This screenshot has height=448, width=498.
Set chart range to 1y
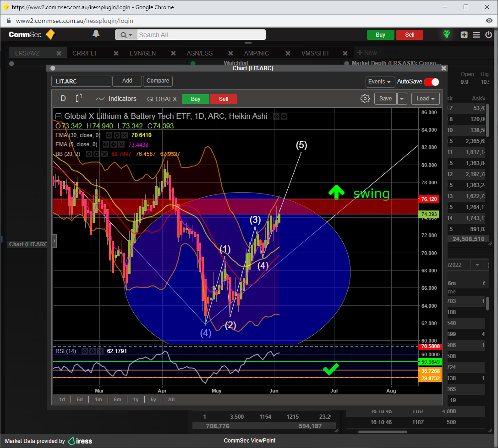point(136,400)
